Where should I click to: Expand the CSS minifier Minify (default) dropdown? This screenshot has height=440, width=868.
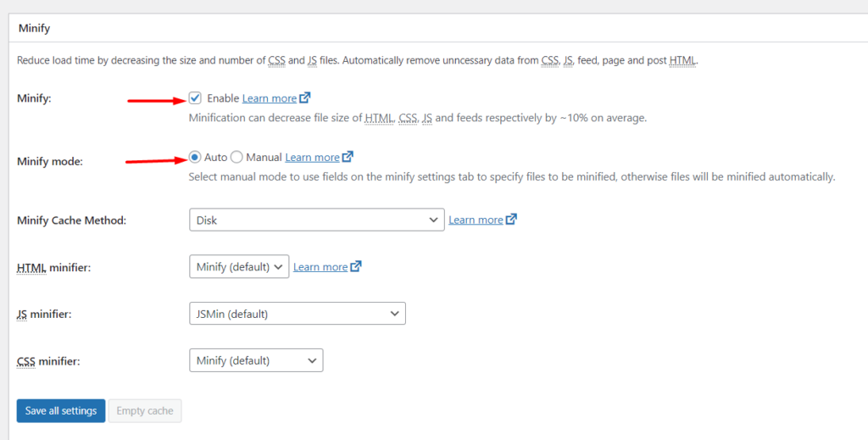[x=256, y=360]
